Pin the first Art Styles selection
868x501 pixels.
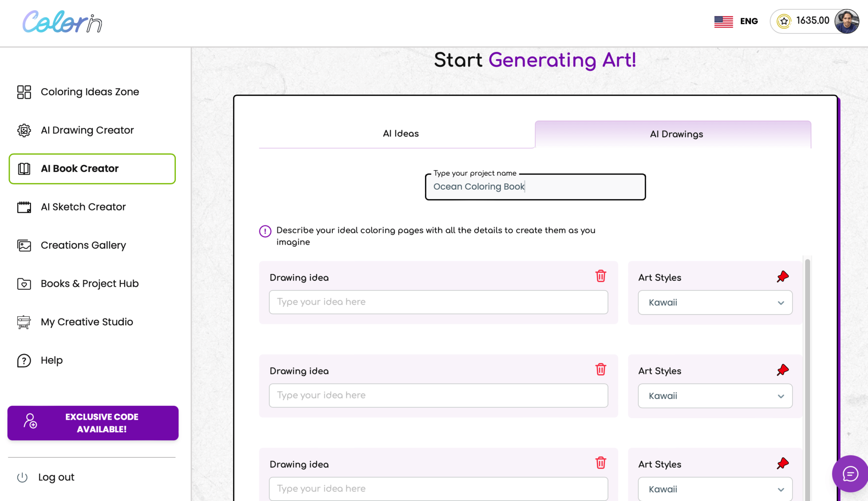click(782, 277)
